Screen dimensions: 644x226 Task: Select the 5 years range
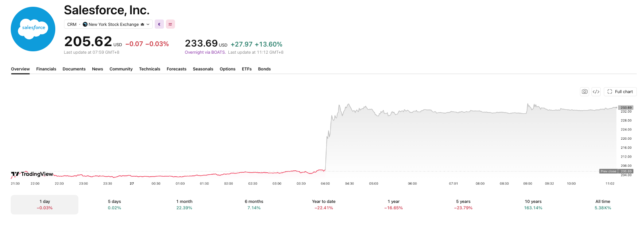point(463,205)
